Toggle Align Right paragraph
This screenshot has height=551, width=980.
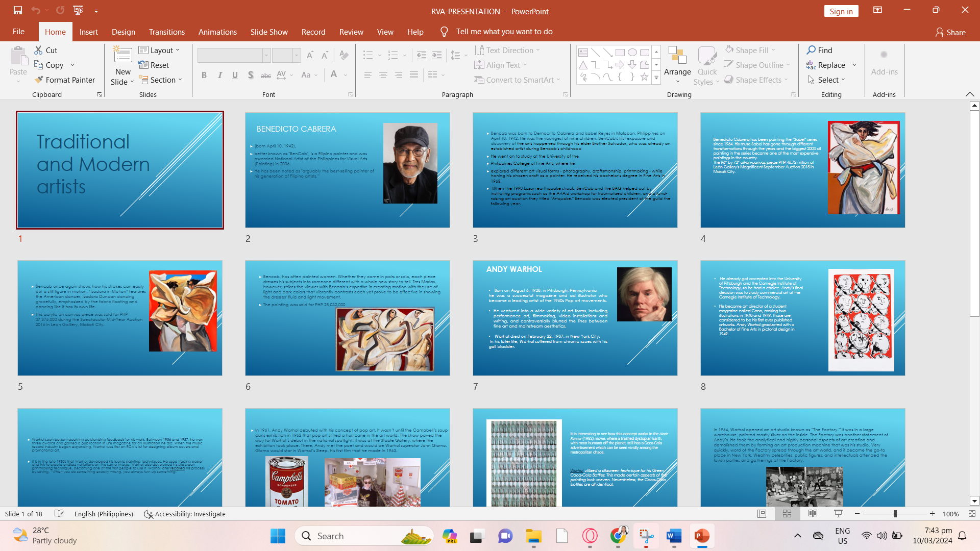tap(398, 75)
